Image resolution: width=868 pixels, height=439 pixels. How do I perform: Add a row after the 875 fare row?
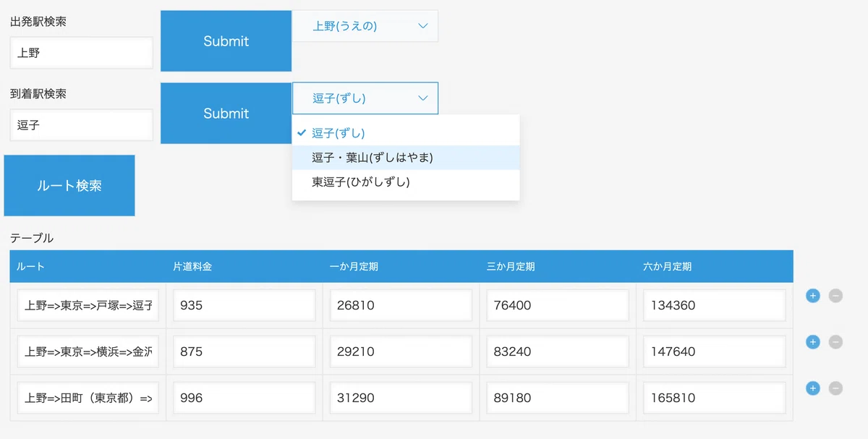(812, 342)
